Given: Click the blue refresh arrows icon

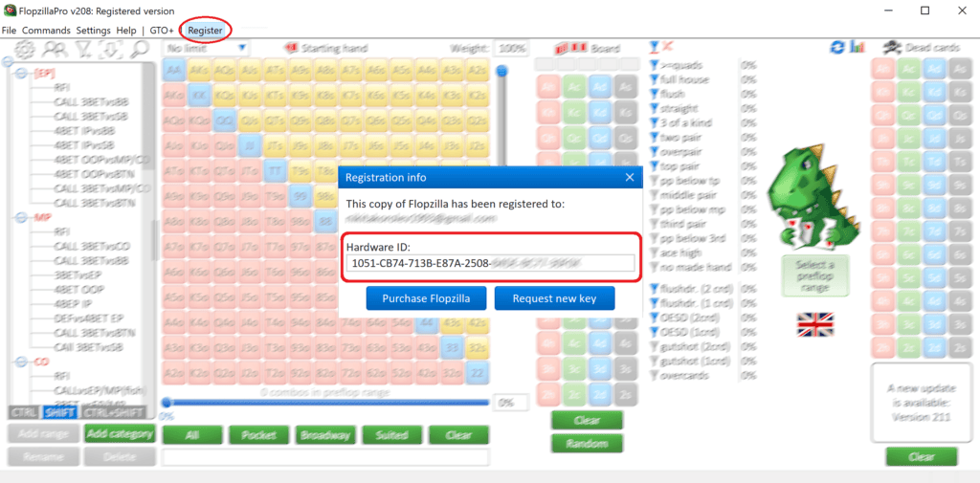Looking at the screenshot, I should click(836, 48).
